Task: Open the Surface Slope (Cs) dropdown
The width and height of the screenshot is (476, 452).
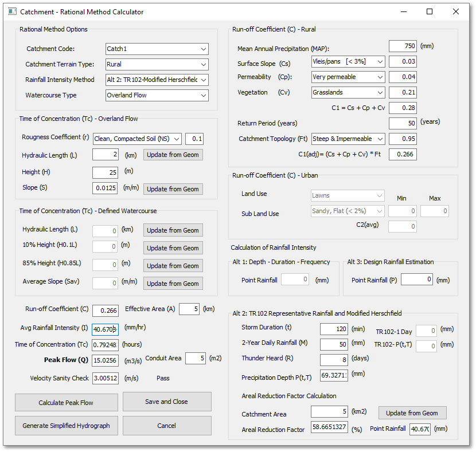Action: point(348,61)
